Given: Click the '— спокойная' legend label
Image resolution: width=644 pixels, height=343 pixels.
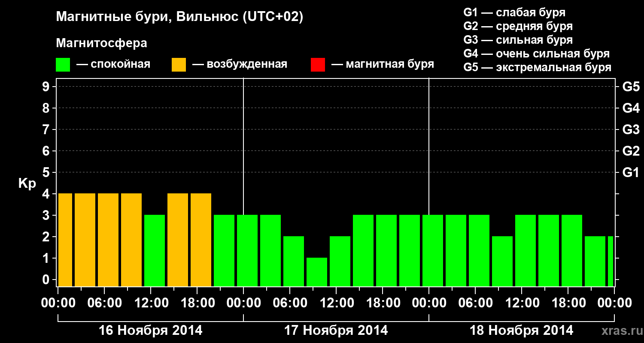Looking at the screenshot, I should coord(113,64).
